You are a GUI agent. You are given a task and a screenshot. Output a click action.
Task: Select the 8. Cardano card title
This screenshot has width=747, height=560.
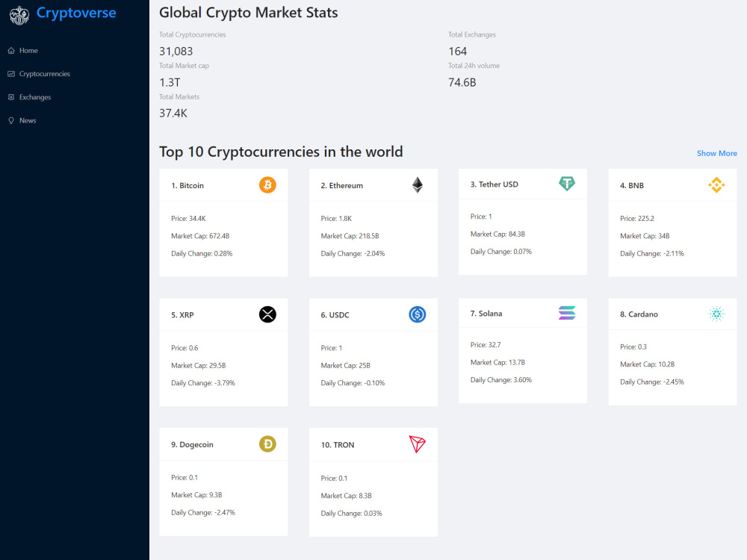(x=639, y=314)
